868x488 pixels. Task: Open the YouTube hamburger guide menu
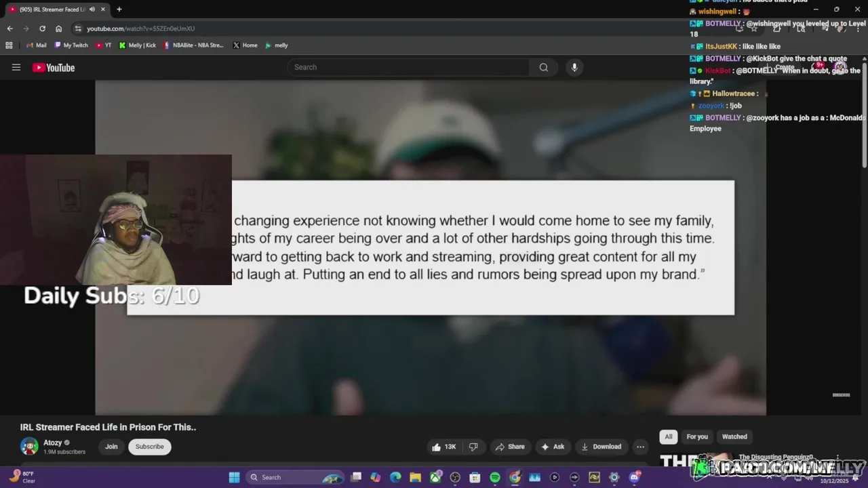coord(16,67)
